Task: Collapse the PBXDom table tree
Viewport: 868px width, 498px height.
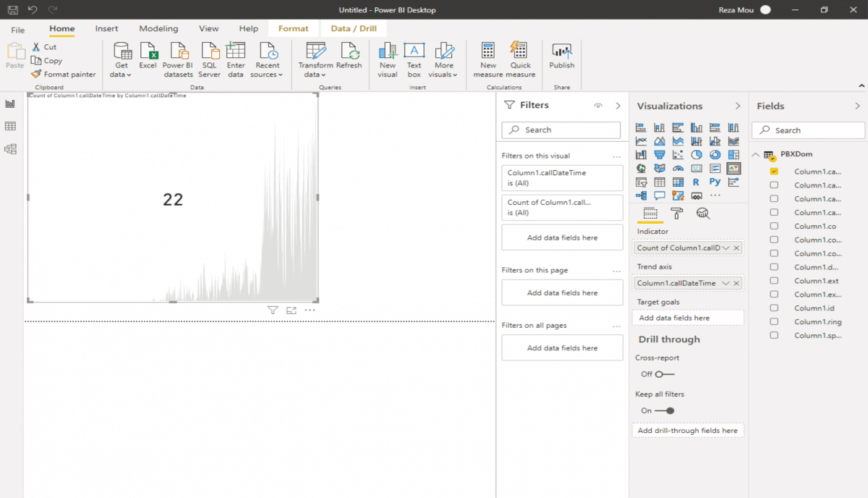Action: click(757, 154)
